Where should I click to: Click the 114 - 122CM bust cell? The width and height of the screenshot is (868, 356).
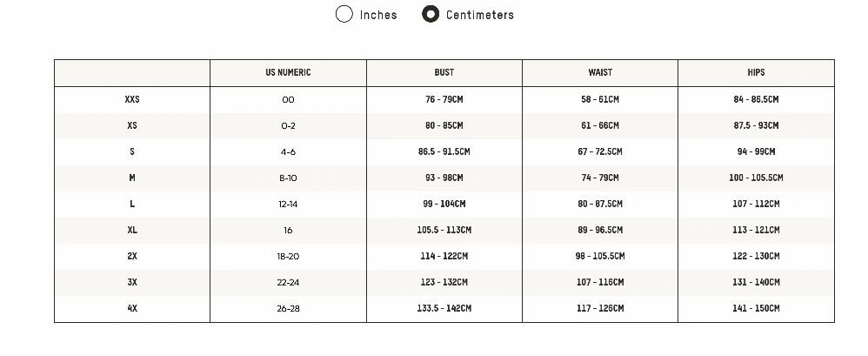click(444, 256)
